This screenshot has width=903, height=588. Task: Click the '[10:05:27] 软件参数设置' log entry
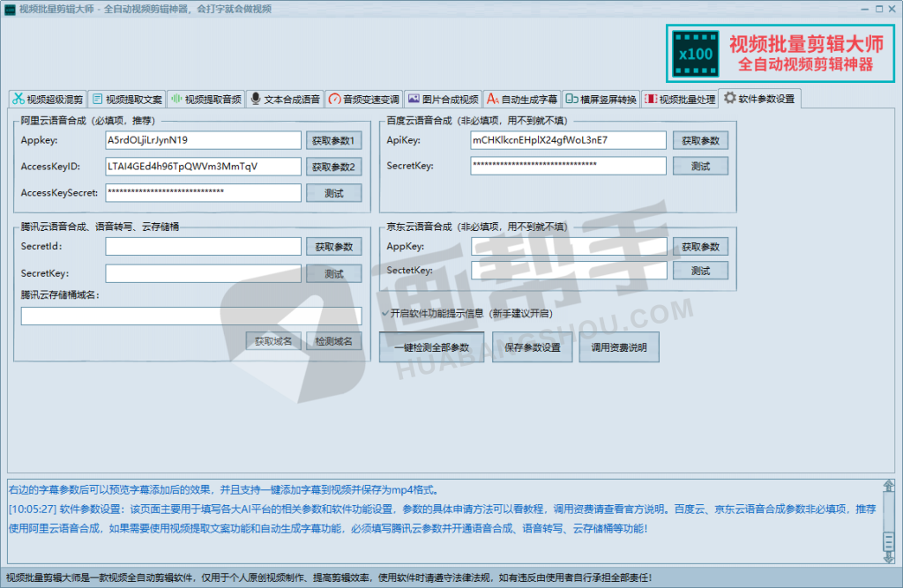[443, 518]
